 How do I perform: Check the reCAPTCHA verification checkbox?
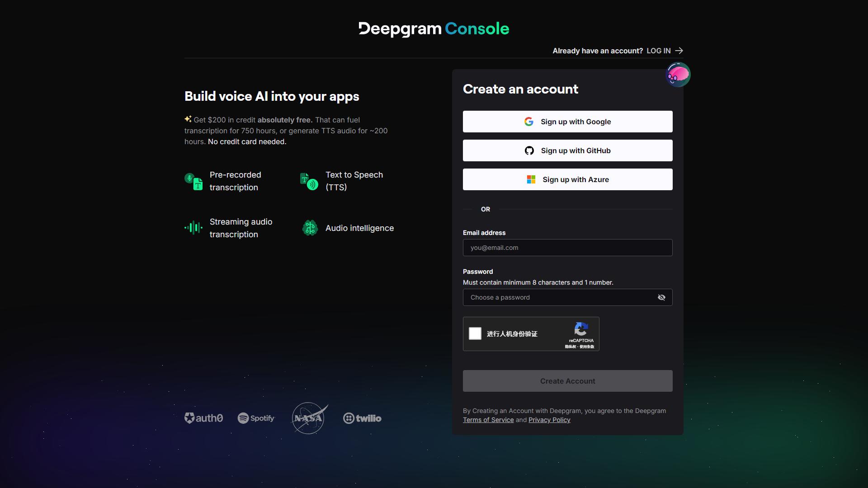(x=475, y=333)
